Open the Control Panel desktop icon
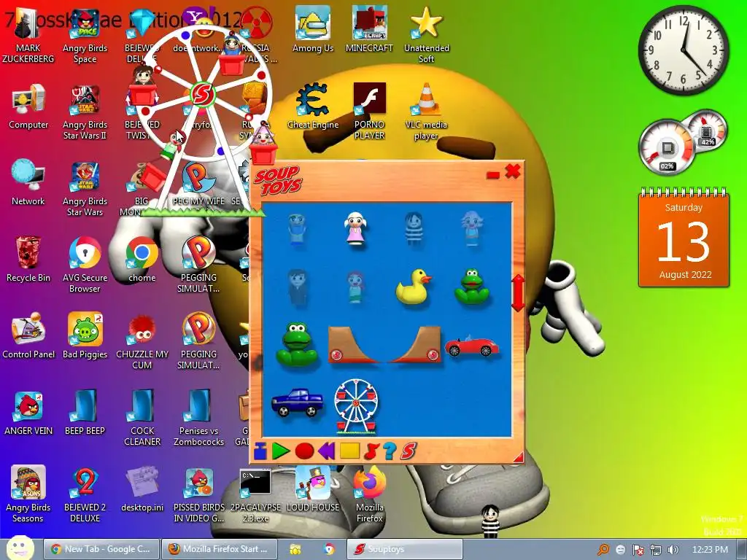The height and width of the screenshot is (560, 747). [x=28, y=335]
